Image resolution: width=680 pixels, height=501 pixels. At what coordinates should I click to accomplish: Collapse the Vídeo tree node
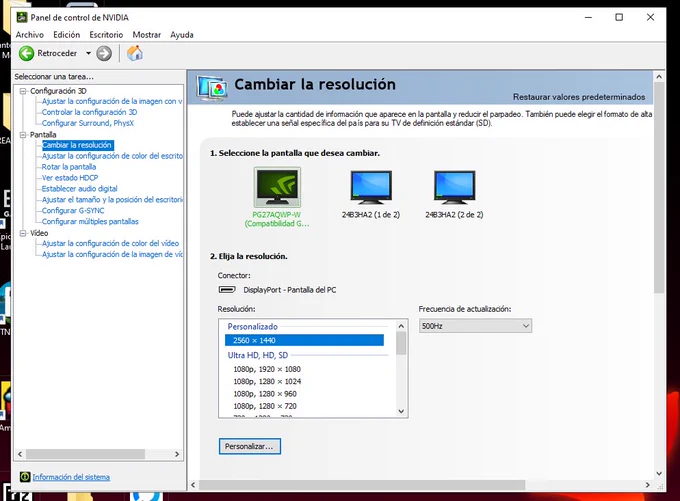tap(23, 233)
